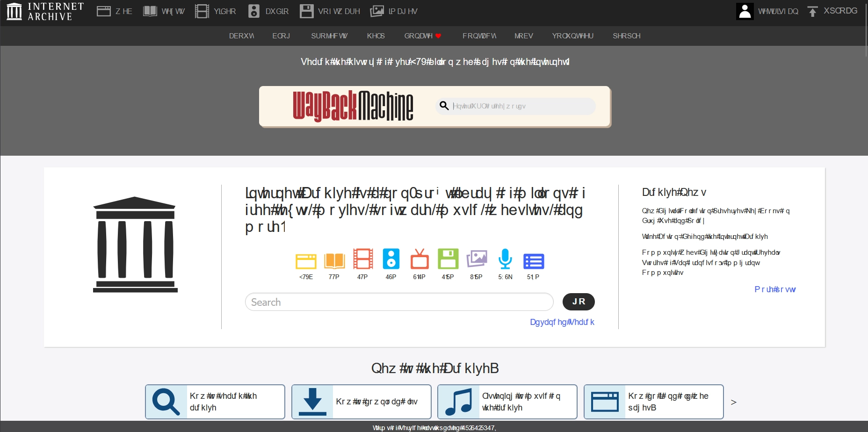Open the how-to-download card with download arrow

click(362, 402)
